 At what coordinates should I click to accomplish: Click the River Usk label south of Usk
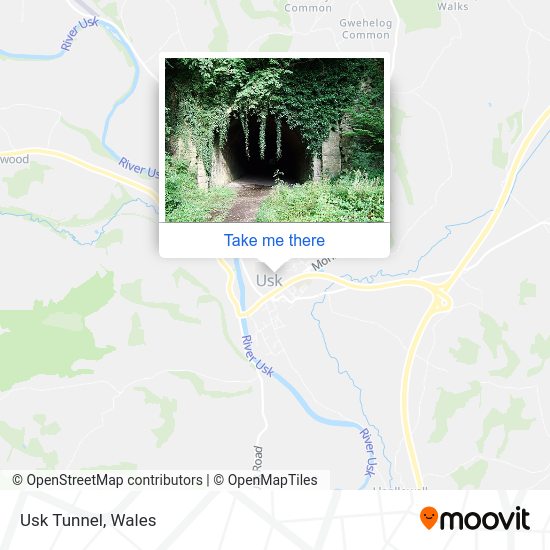(257, 356)
